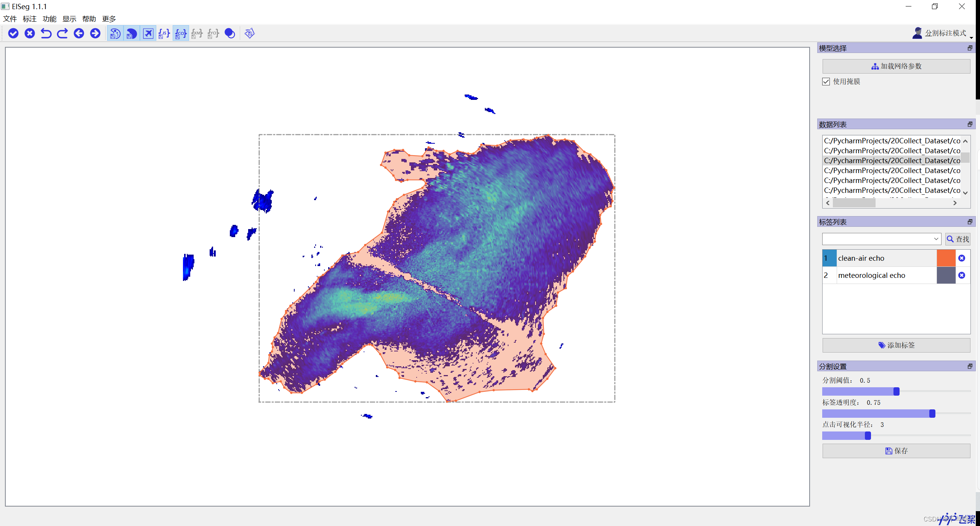Float the 标签列表 panel via its dock icon

click(x=970, y=222)
